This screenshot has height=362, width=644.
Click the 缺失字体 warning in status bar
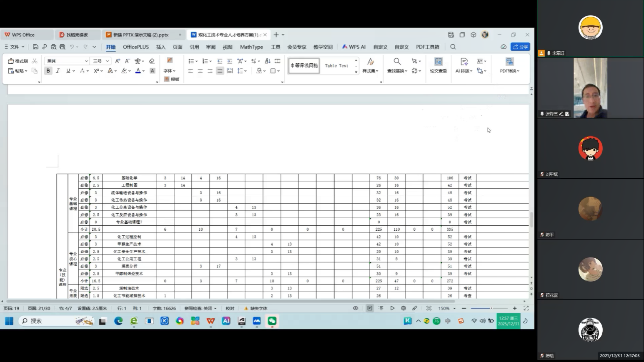point(256,309)
